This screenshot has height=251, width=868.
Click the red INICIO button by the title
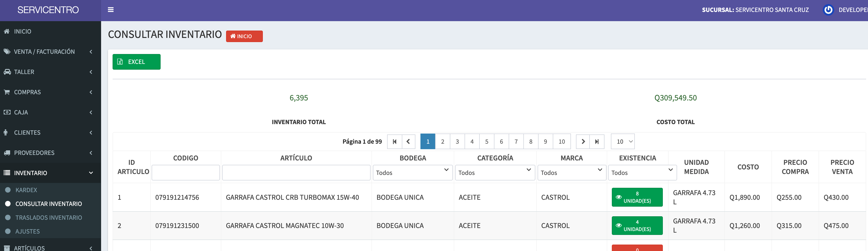pyautogui.click(x=244, y=36)
